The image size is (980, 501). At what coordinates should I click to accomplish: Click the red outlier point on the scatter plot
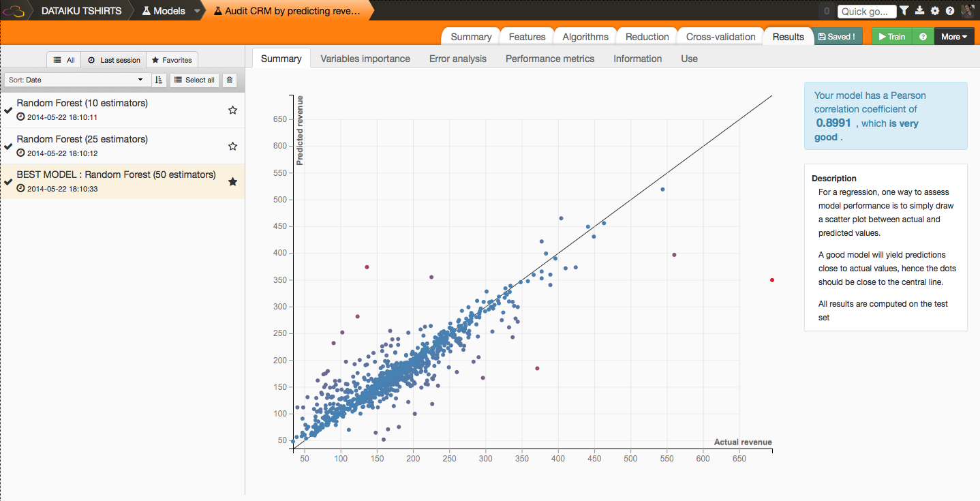click(x=771, y=280)
